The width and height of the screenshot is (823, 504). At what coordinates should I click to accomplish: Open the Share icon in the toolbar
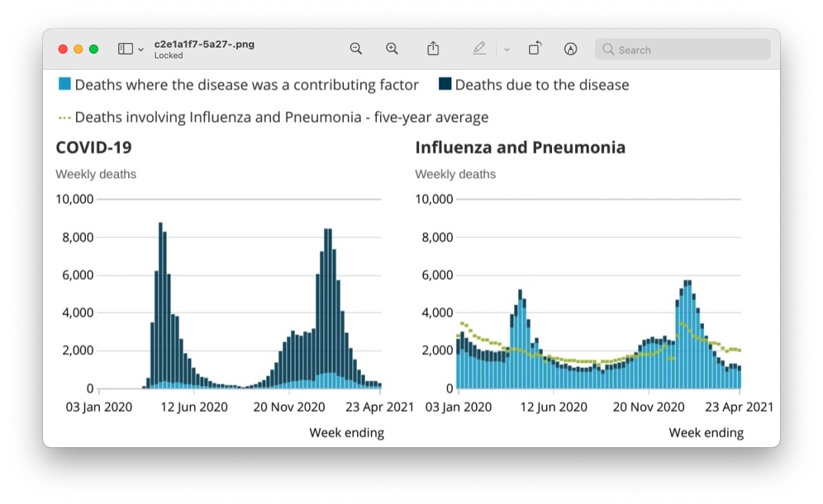[433, 49]
